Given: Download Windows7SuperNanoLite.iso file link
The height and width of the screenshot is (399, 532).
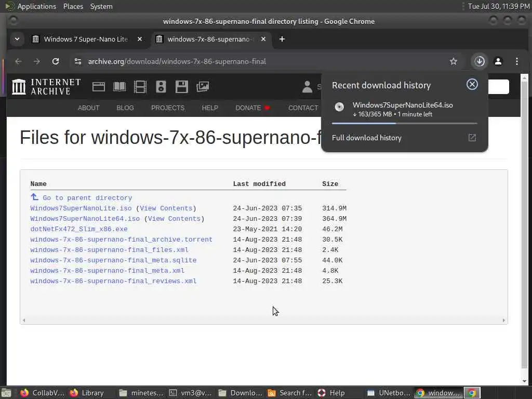Looking at the screenshot, I should click(x=81, y=208).
